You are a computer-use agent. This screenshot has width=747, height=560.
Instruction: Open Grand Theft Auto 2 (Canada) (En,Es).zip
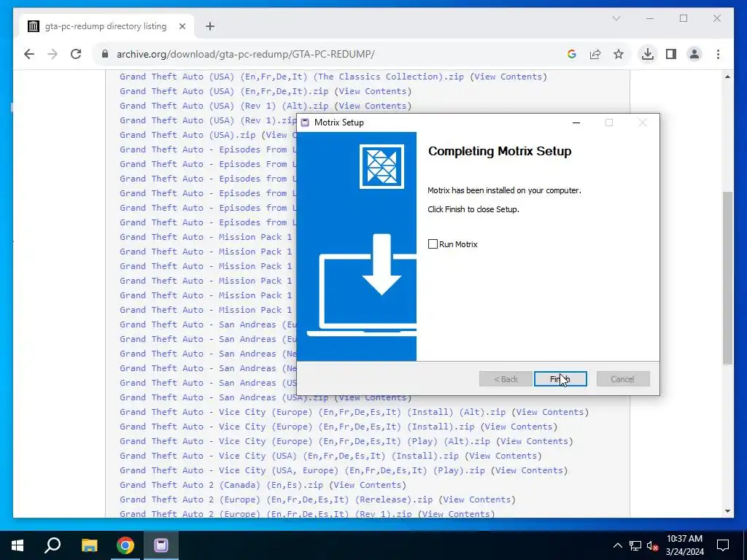click(221, 485)
